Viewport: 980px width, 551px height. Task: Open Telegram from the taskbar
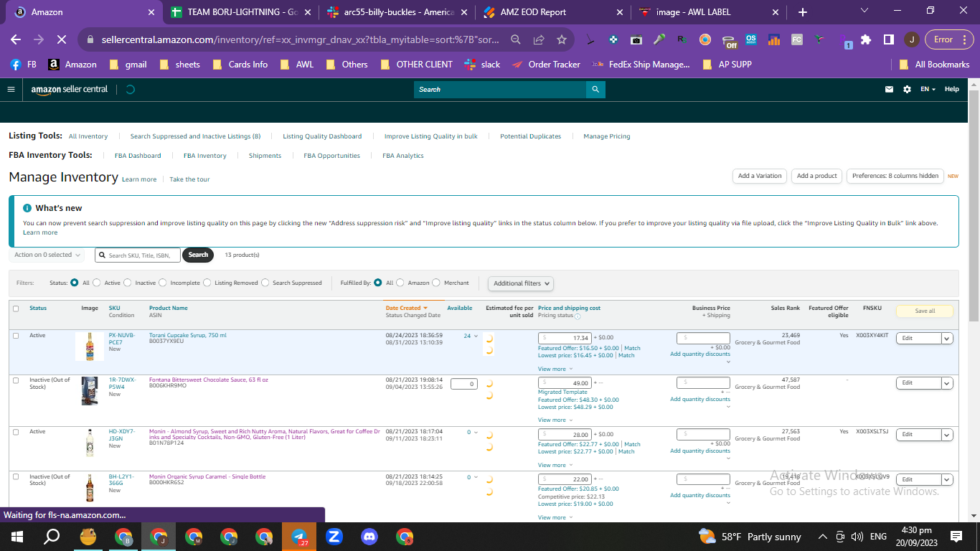pyautogui.click(x=299, y=537)
